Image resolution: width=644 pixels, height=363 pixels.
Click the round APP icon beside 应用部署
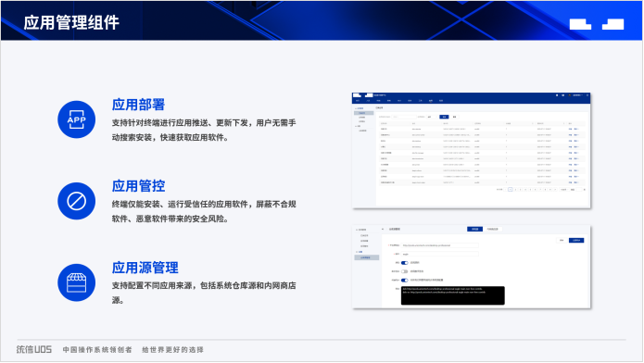[76, 119]
